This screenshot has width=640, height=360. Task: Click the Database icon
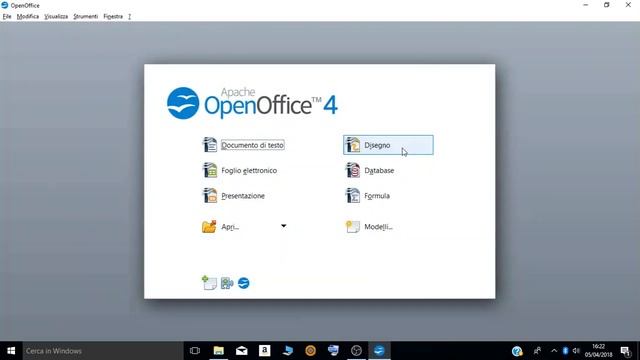(x=353, y=170)
